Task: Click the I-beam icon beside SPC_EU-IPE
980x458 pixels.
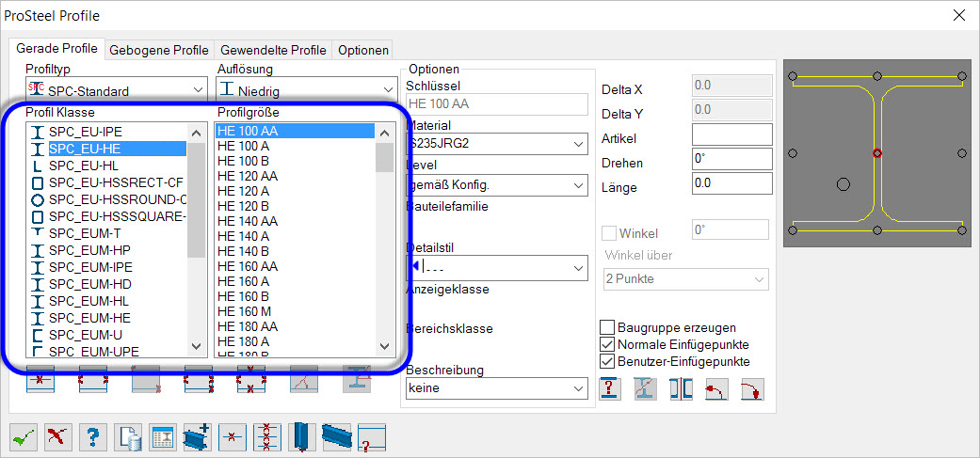Action: (x=38, y=133)
